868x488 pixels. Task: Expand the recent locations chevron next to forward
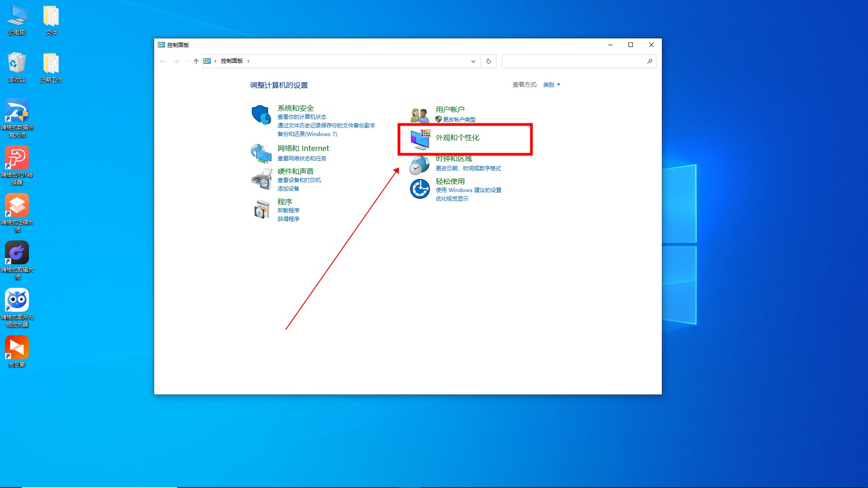coord(187,61)
